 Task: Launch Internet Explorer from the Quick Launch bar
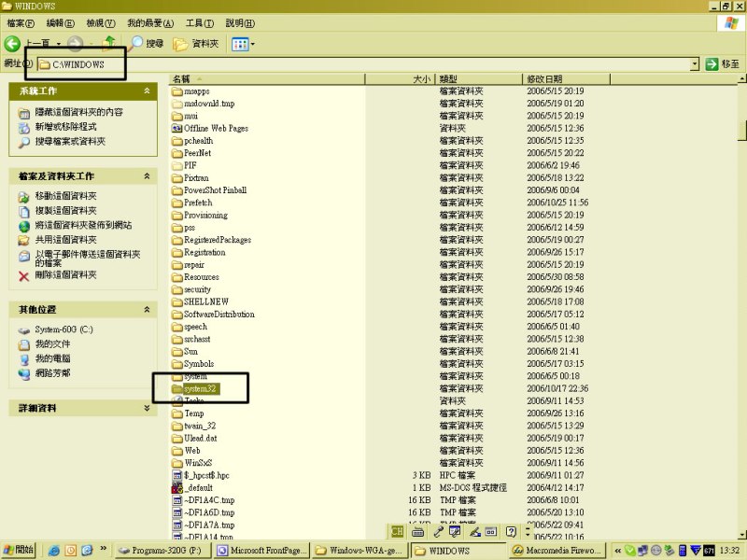(x=54, y=551)
